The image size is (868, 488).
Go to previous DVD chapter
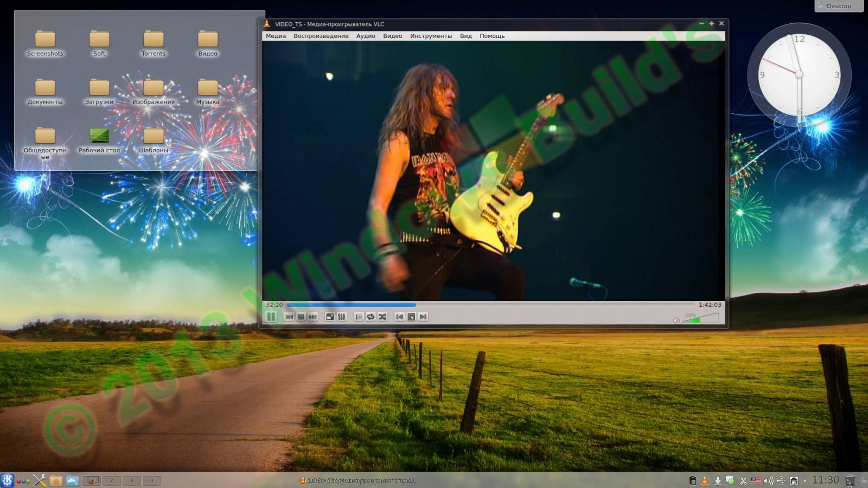400,317
